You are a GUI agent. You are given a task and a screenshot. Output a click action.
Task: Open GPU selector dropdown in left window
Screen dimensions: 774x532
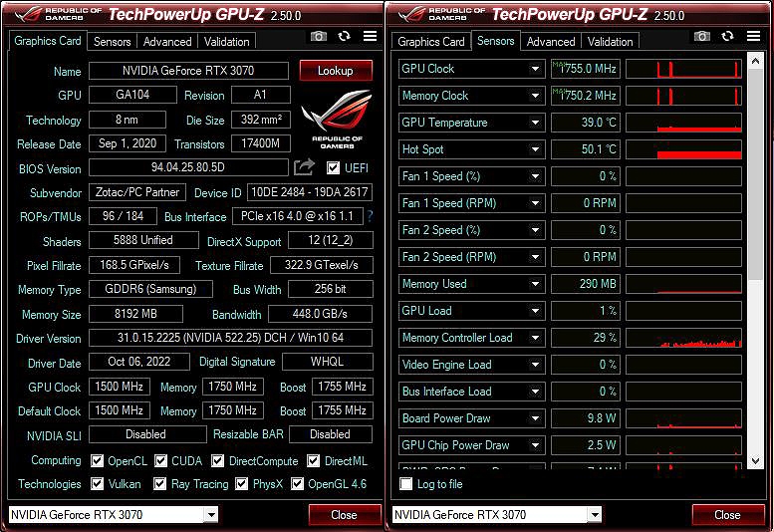click(x=211, y=515)
